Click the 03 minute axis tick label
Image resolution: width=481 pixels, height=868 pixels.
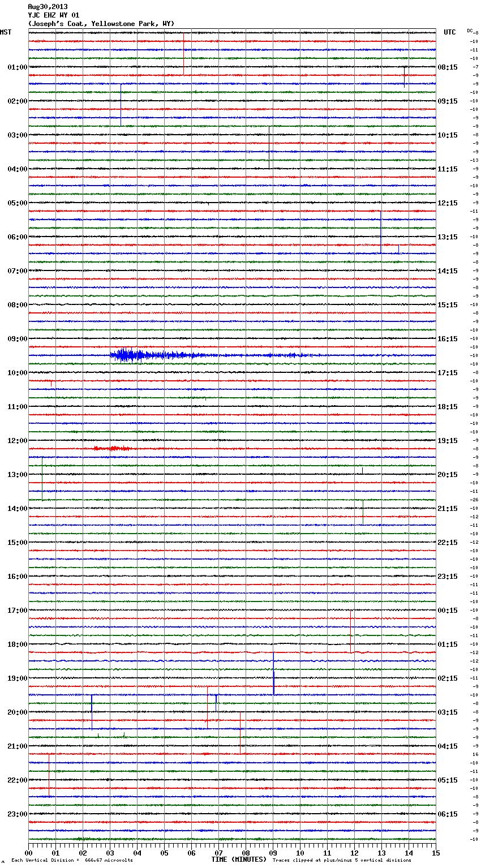110,853
